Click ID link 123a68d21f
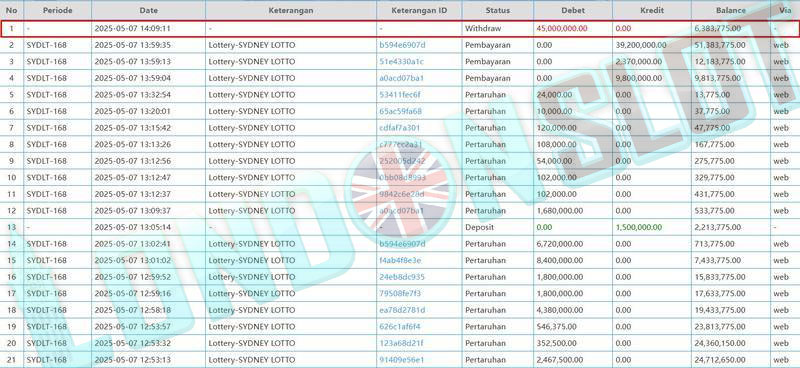Image resolution: width=800 pixels, height=368 pixels. coord(401,343)
